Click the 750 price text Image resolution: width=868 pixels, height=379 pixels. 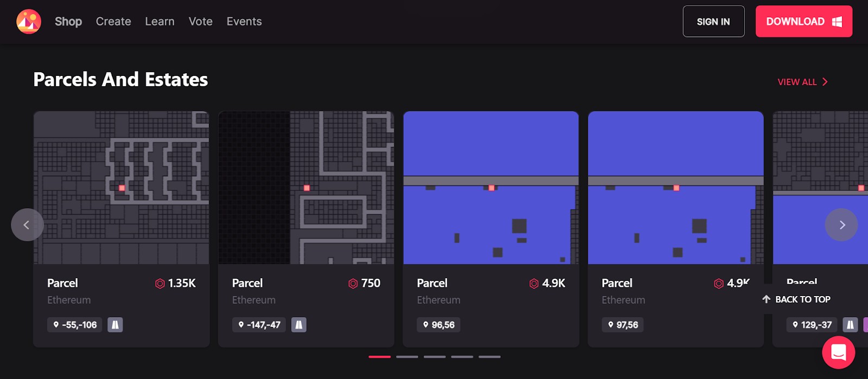(x=371, y=284)
